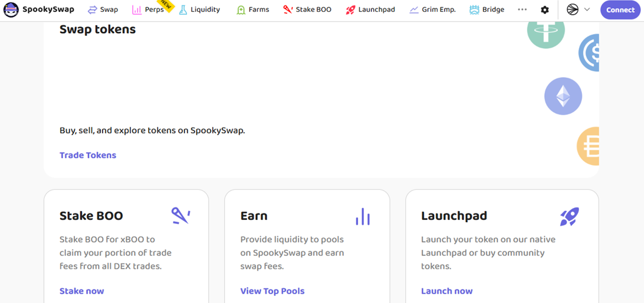Expand the network selector dropdown
This screenshot has height=303, width=644.
578,10
